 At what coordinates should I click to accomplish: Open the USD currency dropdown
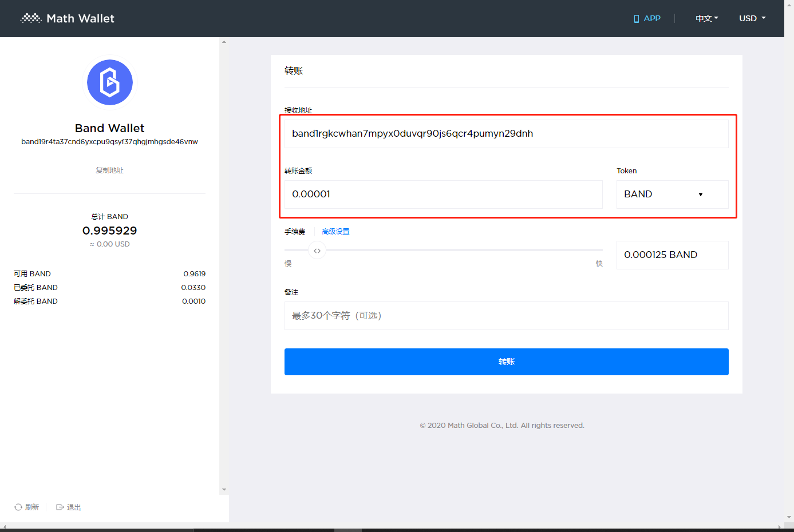pos(752,18)
